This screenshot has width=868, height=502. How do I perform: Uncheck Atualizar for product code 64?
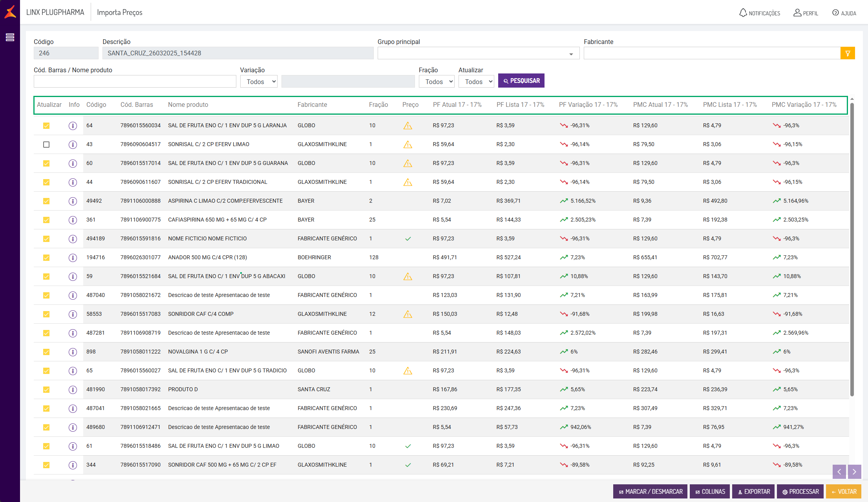(x=46, y=126)
